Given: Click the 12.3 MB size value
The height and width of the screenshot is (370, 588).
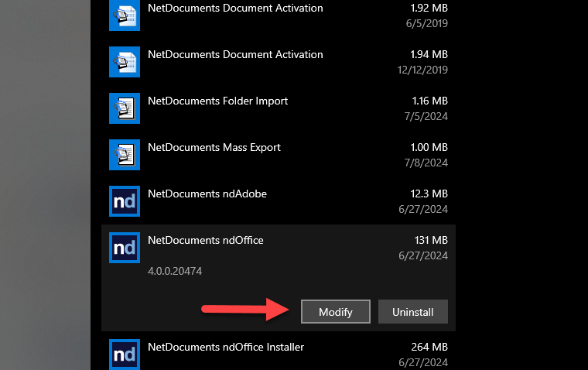Looking at the screenshot, I should click(x=429, y=194).
